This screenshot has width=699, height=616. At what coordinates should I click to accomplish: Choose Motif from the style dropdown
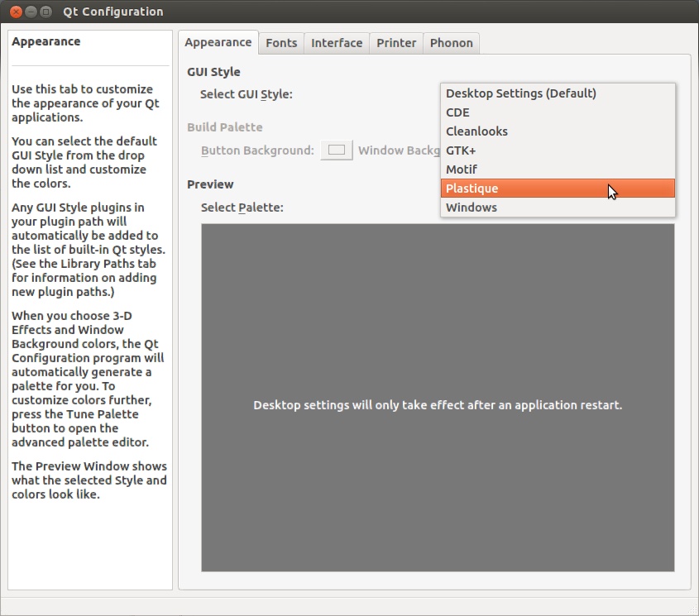tap(558, 170)
